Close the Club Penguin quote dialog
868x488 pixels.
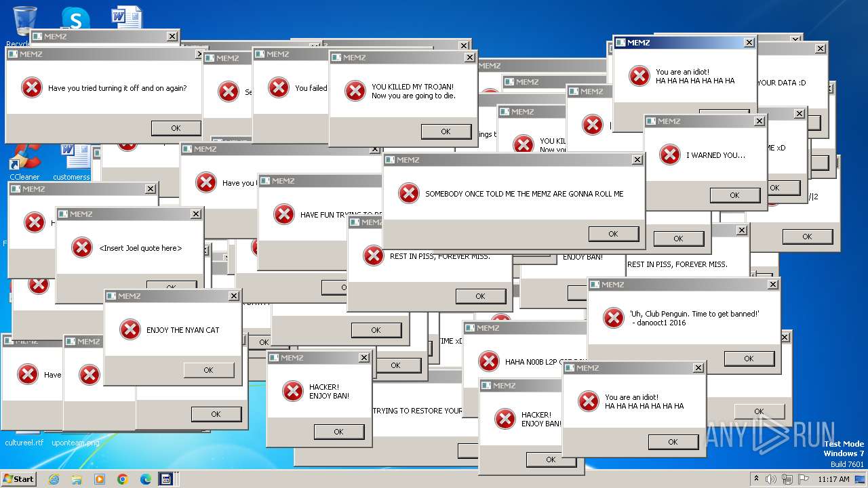pyautogui.click(x=772, y=285)
